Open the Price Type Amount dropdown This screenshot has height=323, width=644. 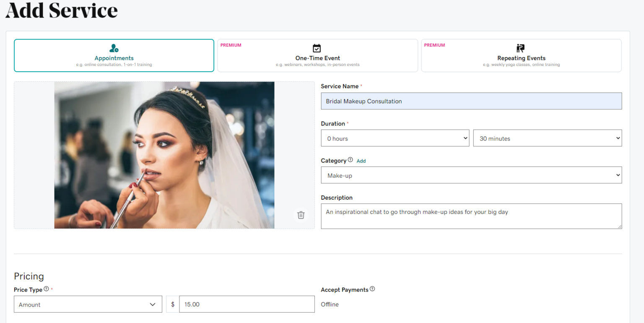pos(88,305)
